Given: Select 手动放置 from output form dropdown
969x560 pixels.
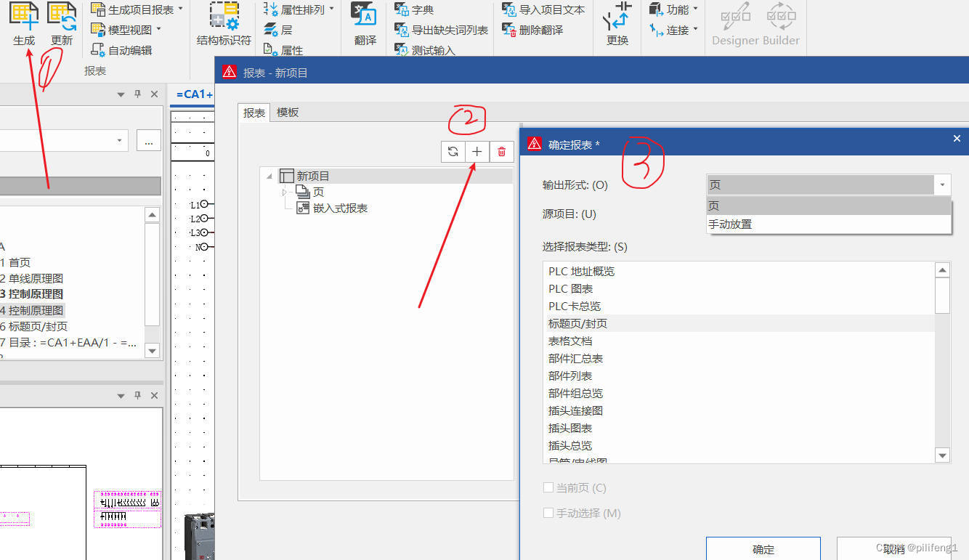Looking at the screenshot, I should (730, 224).
